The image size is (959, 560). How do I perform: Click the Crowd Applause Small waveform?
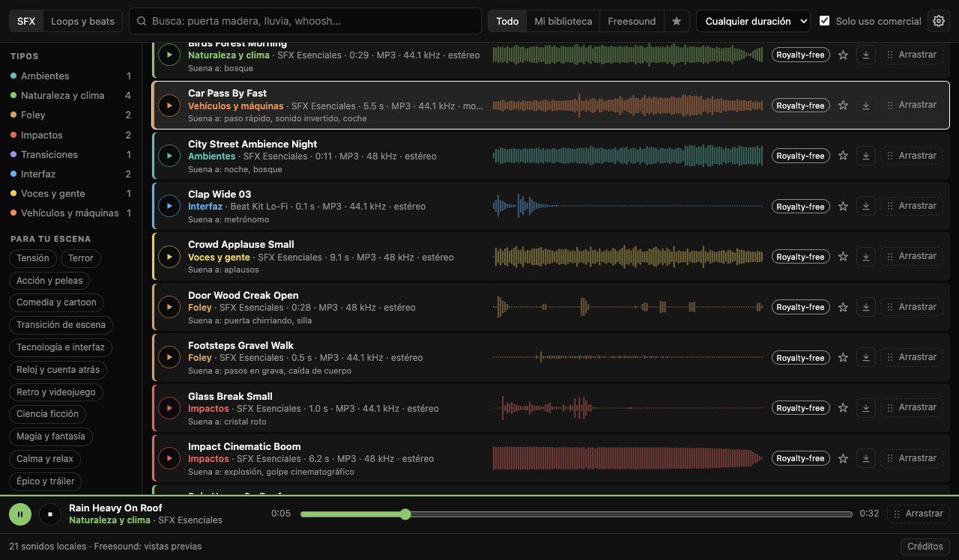(628, 257)
